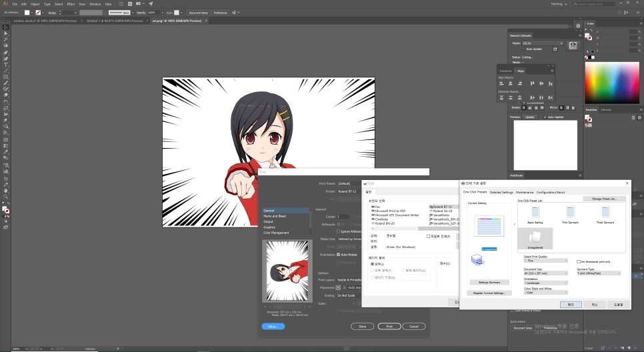Open the Select Print Quality dropdown
644x352 pixels.
[546, 261]
